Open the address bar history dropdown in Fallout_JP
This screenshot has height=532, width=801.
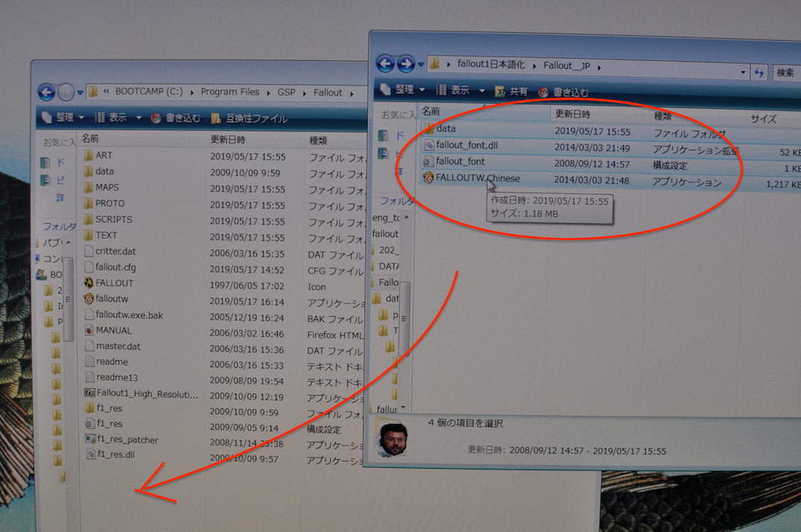pos(743,72)
